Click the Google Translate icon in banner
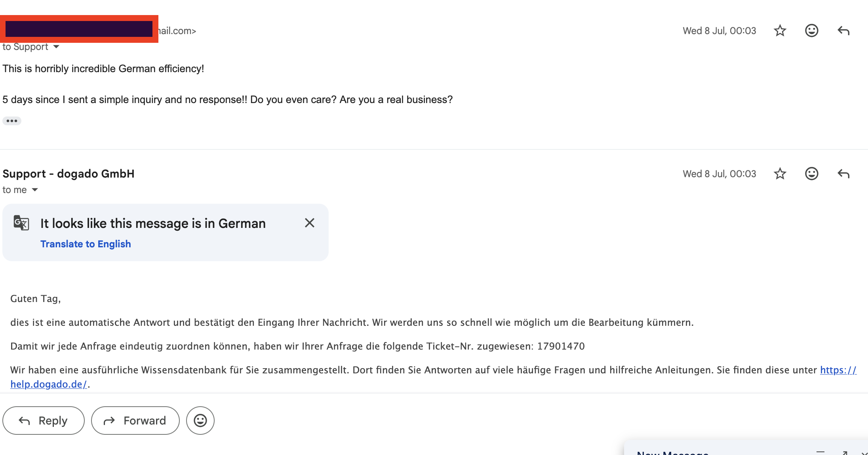The height and width of the screenshot is (455, 868). tap(21, 222)
